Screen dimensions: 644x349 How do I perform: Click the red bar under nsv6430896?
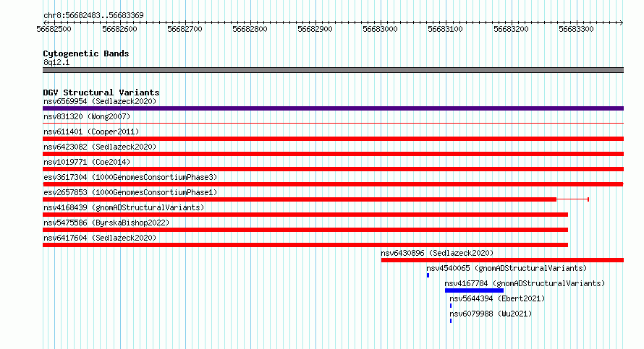point(502,260)
